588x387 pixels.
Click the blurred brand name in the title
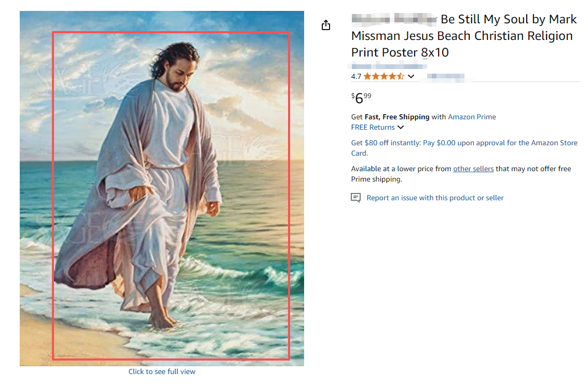[393, 20]
